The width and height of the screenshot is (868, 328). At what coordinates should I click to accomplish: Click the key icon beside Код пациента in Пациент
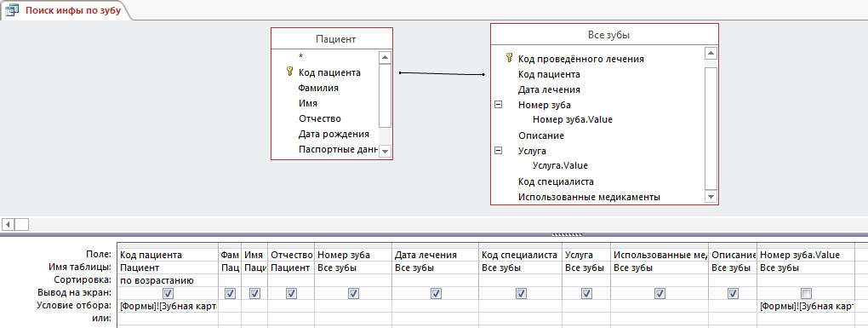[289, 71]
